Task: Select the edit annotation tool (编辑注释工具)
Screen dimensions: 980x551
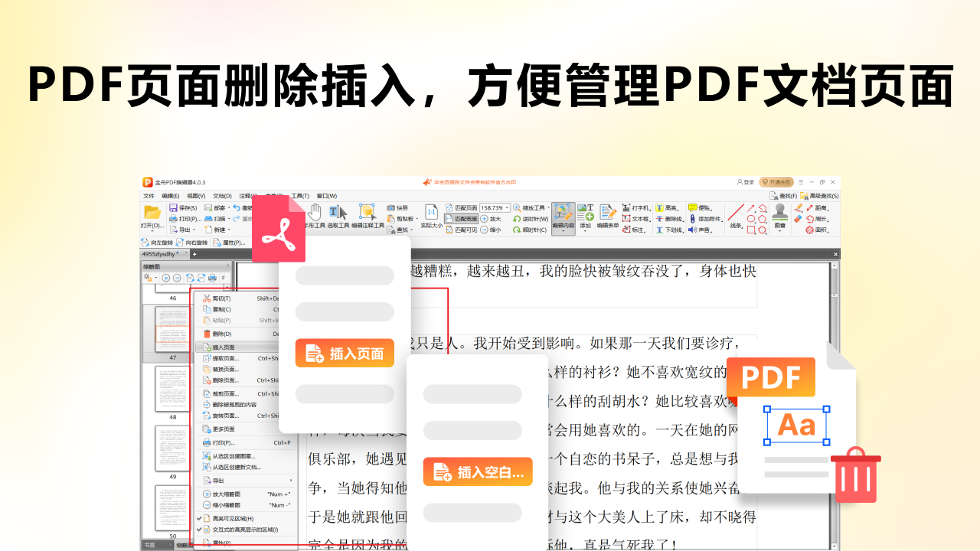Action: point(367,212)
